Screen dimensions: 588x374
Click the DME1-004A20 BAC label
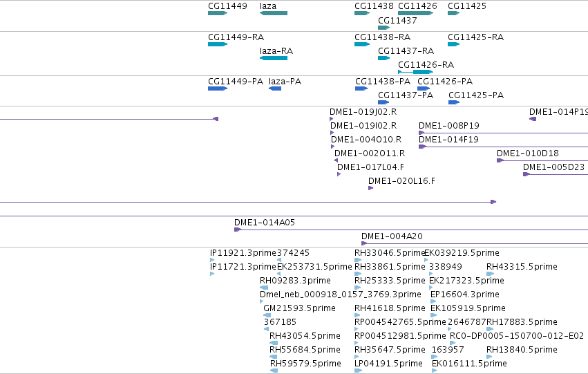392,236
